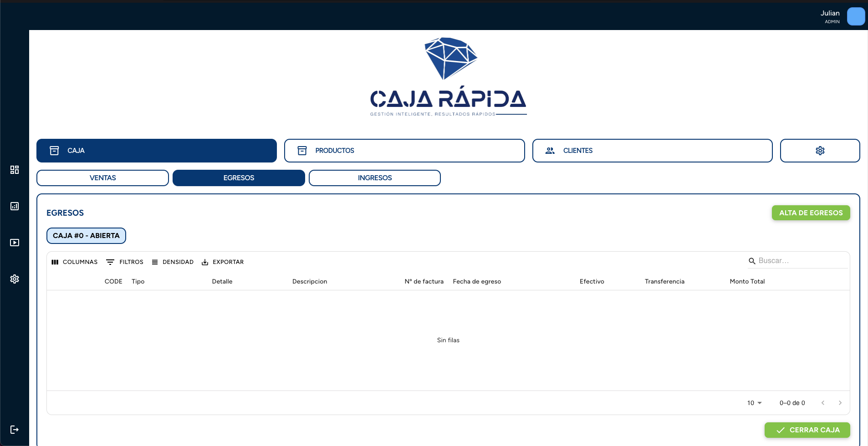This screenshot has width=868, height=446.
Task: Click the user avatar in top bar
Action: (856, 17)
